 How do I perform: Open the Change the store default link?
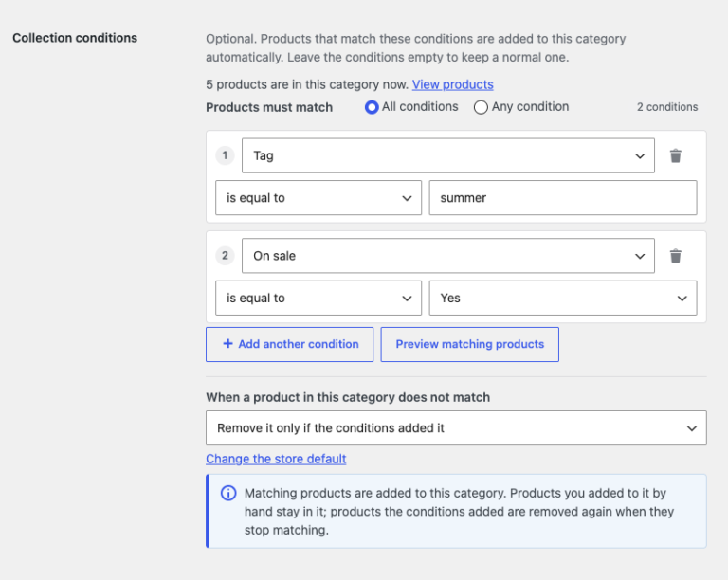(276, 459)
